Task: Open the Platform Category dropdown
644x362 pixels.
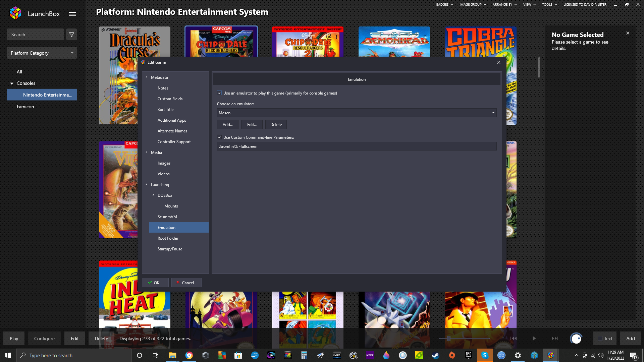Action: pos(42,53)
